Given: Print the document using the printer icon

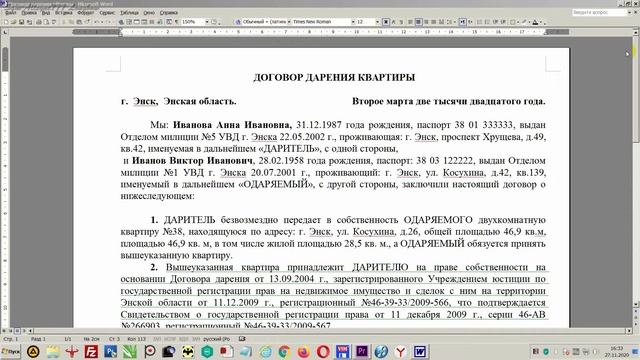Looking at the screenshot, I should click(39, 22).
